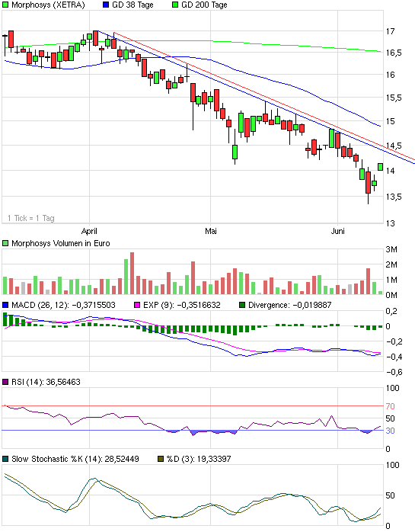The height and width of the screenshot is (532, 415).
Task: Click the last green candlestick near 14
Action: pos(381,167)
